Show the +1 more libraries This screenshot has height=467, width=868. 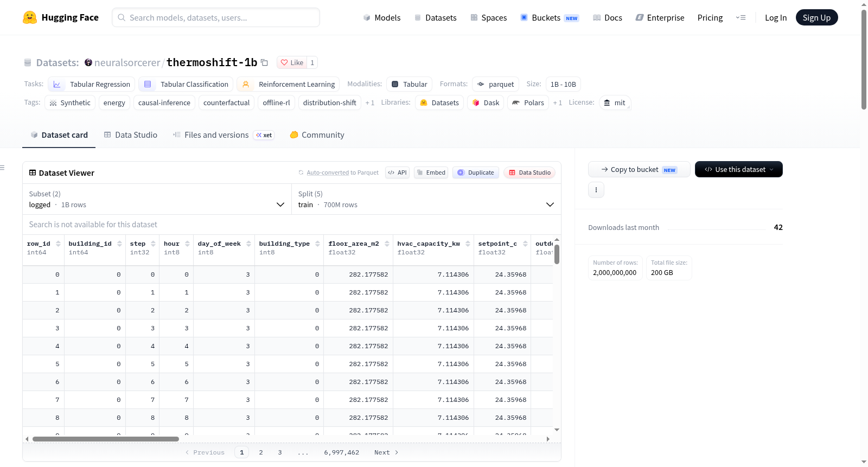coord(558,103)
